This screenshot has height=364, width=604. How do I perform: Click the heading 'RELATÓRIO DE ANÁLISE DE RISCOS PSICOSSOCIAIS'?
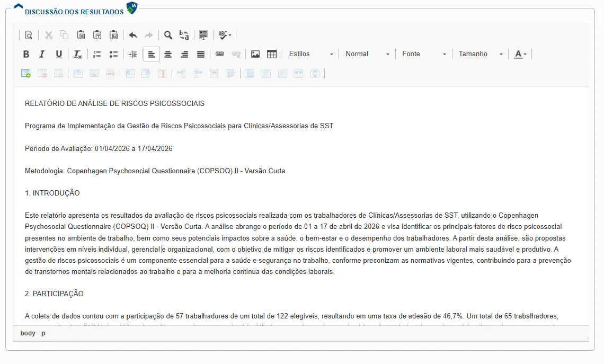click(x=114, y=104)
